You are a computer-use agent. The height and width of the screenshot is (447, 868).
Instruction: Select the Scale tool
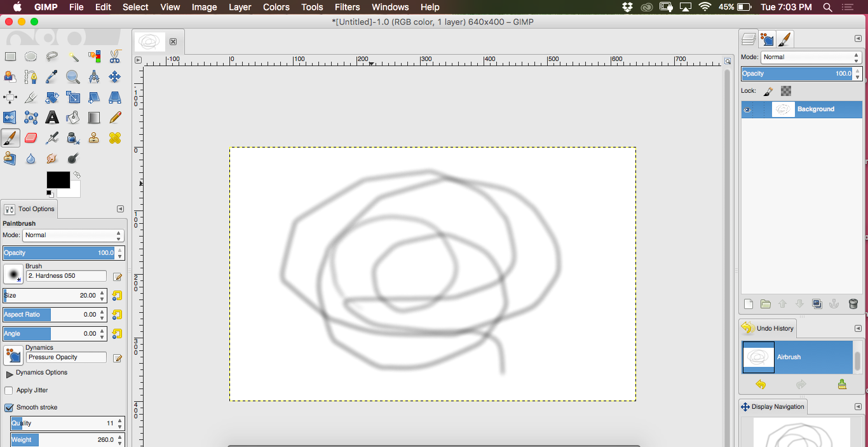click(73, 97)
